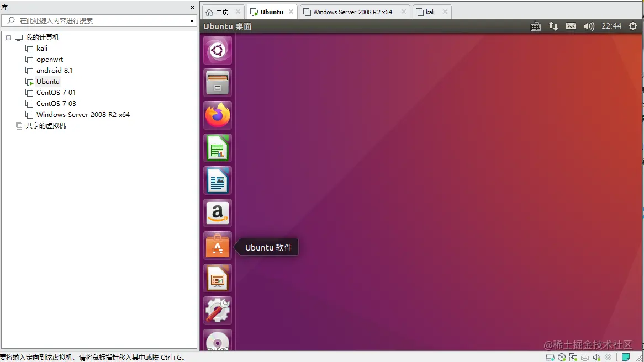Click the 22:44 clock indicator

pyautogui.click(x=611, y=26)
